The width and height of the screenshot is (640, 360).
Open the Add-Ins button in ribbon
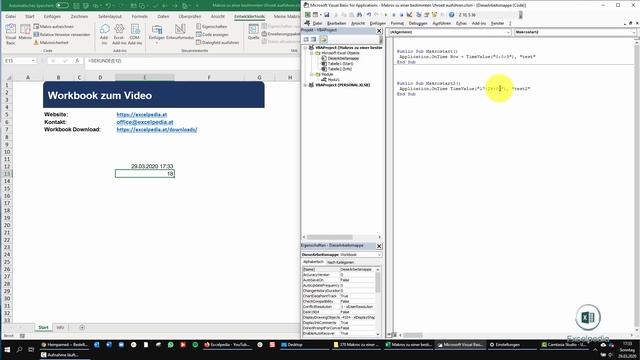(x=104, y=34)
